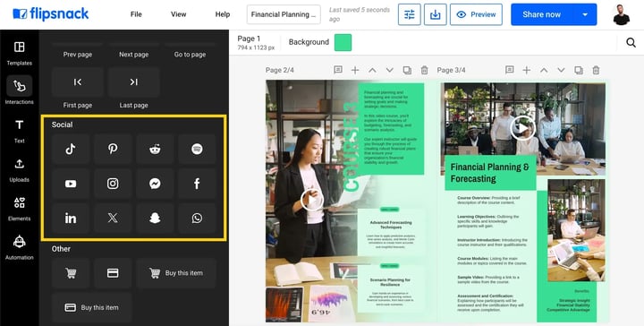
Task: Open the Templates sidebar panel
Action: [x=20, y=54]
